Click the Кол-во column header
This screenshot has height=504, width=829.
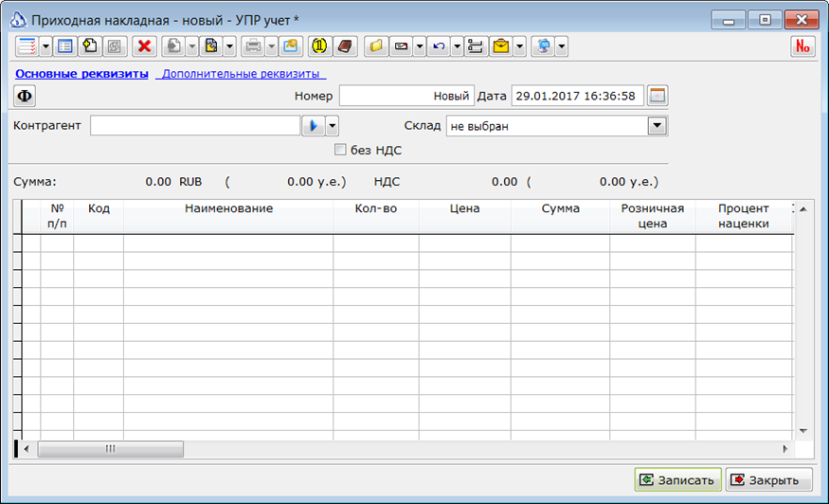click(376, 216)
